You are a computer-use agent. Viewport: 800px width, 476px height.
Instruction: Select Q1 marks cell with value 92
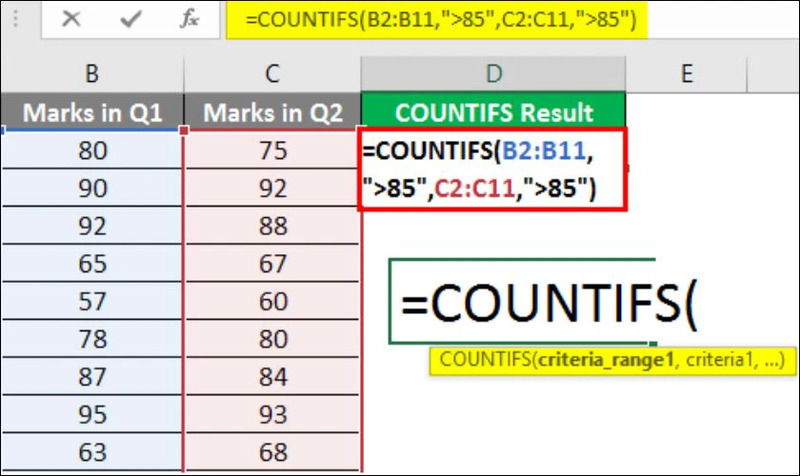point(92,226)
